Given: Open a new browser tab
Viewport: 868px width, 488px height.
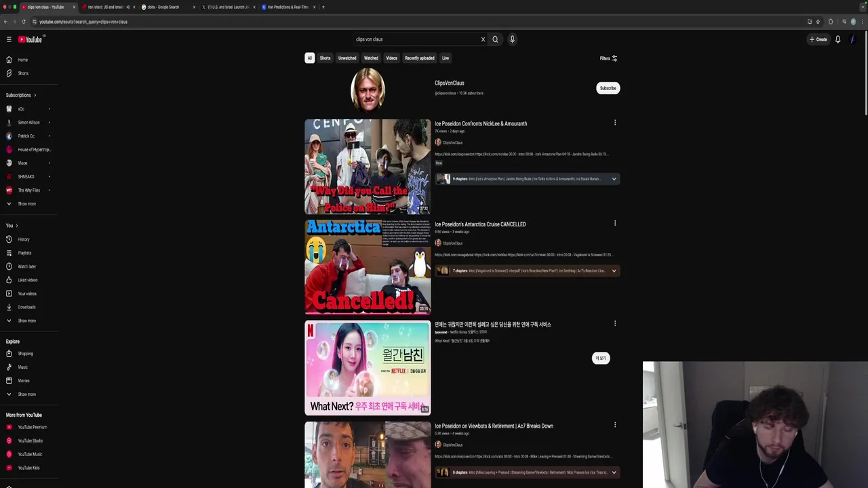Looking at the screenshot, I should point(323,7).
